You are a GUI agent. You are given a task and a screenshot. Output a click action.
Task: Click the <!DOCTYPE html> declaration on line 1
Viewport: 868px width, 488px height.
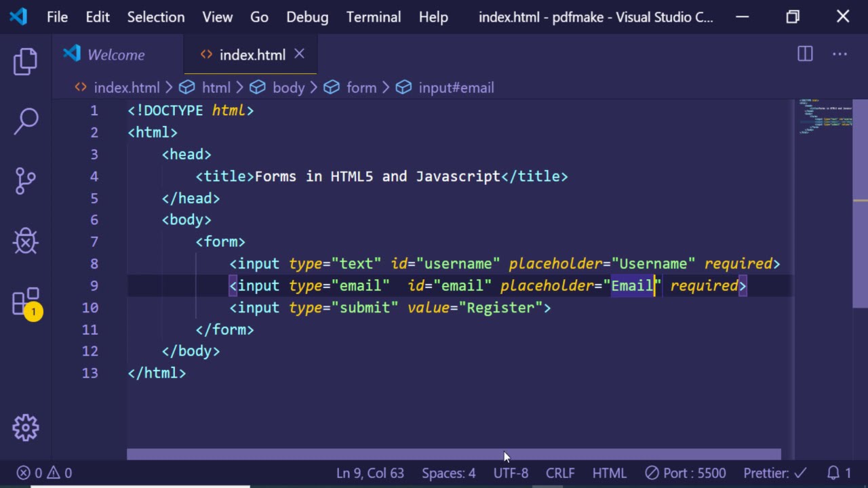coord(191,110)
